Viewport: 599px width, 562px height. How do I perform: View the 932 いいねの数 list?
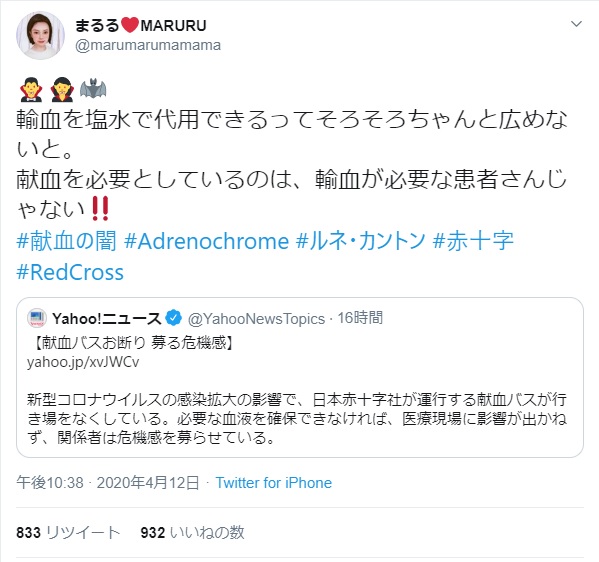[x=192, y=532]
